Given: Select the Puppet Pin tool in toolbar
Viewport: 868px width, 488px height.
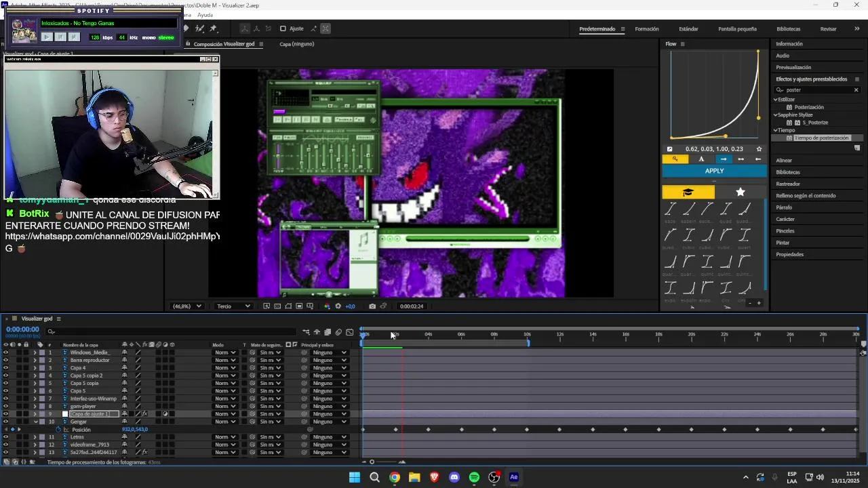Looking at the screenshot, I should 213,28.
